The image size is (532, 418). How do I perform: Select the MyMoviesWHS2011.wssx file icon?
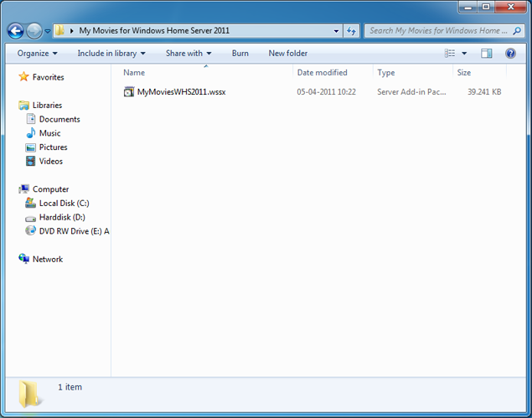point(128,91)
